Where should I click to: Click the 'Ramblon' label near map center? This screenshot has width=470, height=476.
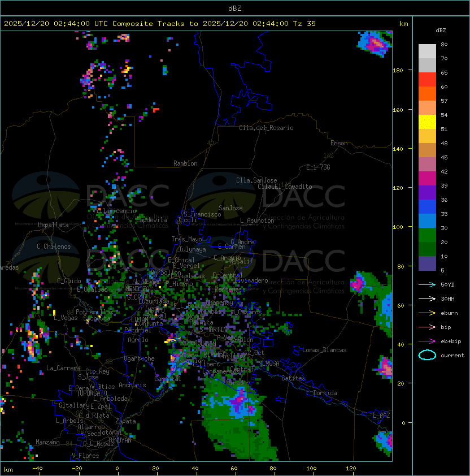[x=185, y=163]
